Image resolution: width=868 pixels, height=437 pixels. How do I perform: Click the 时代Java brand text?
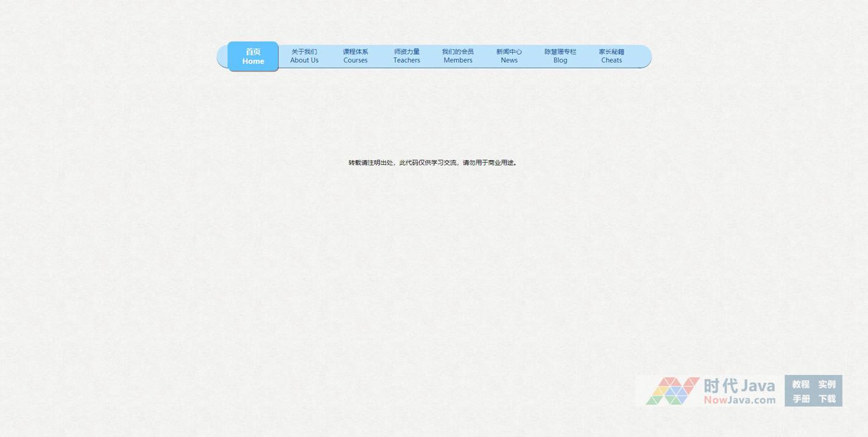pyautogui.click(x=739, y=386)
